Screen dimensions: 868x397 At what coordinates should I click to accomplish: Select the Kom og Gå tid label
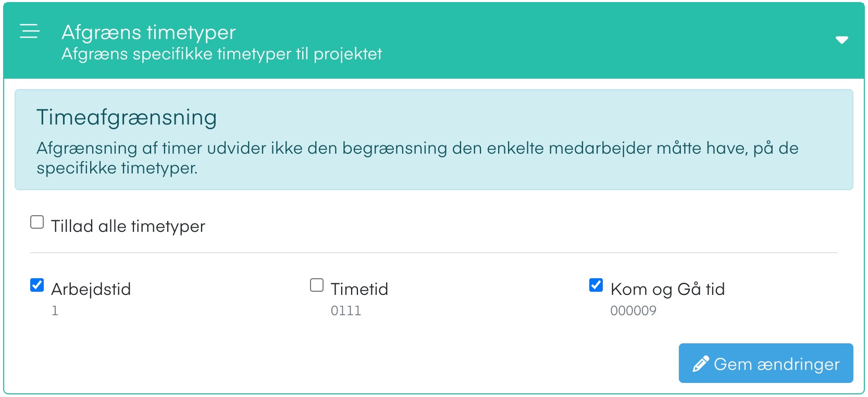(x=668, y=289)
